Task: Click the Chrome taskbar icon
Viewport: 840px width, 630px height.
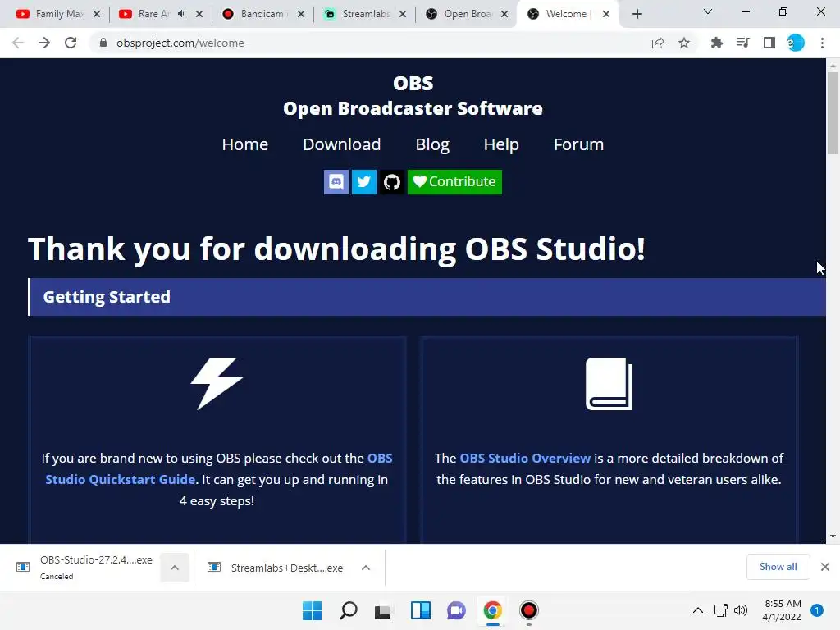Action: 492,610
